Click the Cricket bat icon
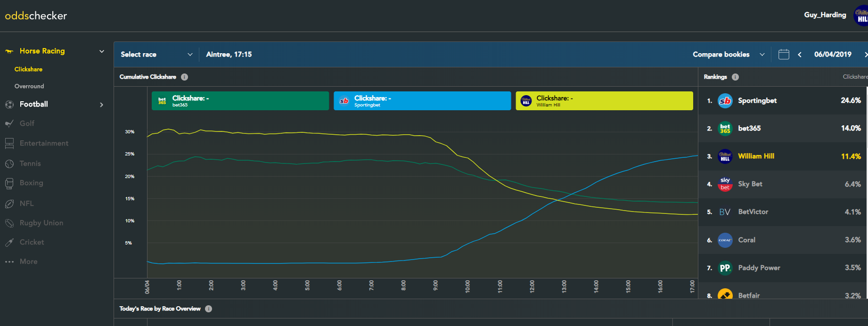The width and height of the screenshot is (868, 326). tap(9, 242)
